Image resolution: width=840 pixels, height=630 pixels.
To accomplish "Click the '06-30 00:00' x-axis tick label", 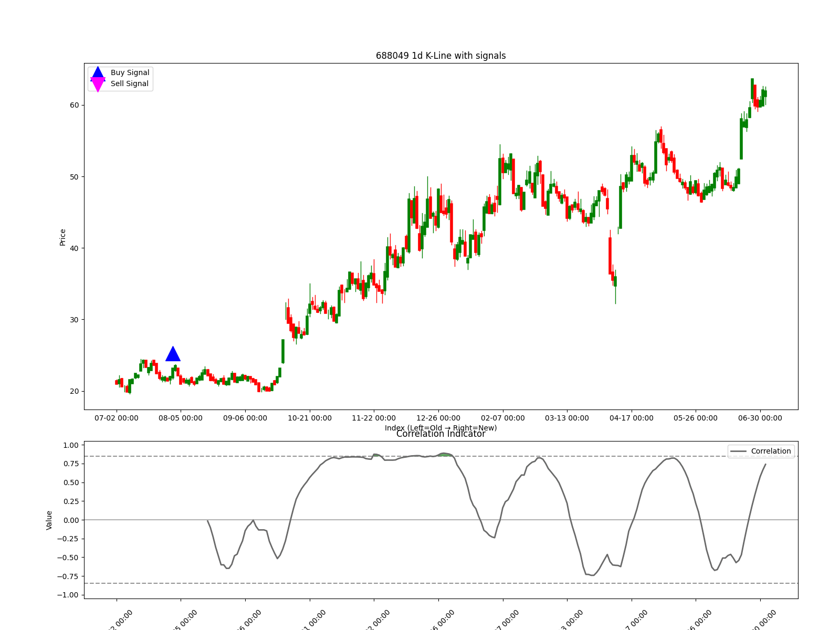I will coord(760,418).
